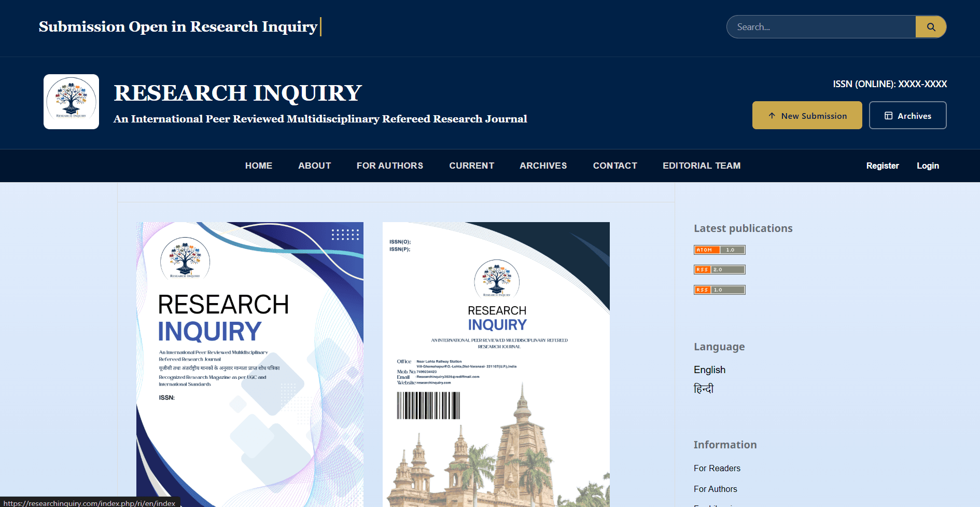Open the CURRENT menu item
Screen dimensions: 980x507
pos(471,166)
